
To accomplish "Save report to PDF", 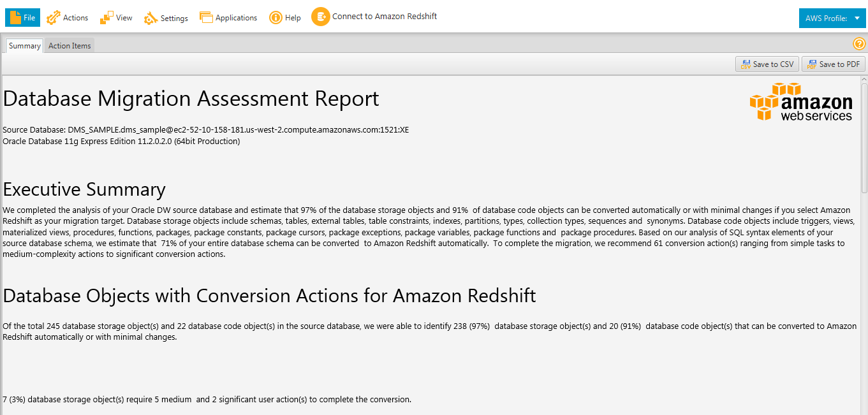I will coord(834,64).
